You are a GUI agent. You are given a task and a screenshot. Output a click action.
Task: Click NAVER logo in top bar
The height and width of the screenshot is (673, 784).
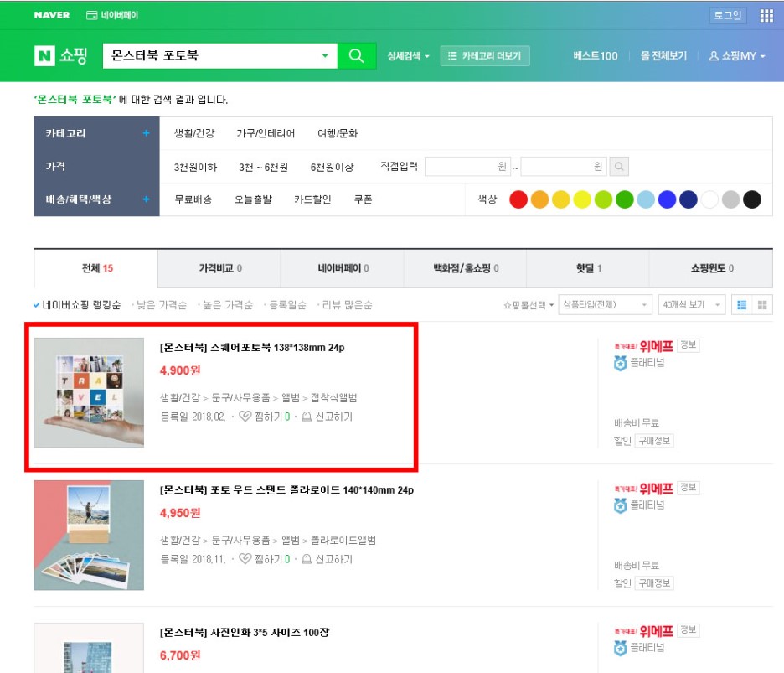click(52, 15)
